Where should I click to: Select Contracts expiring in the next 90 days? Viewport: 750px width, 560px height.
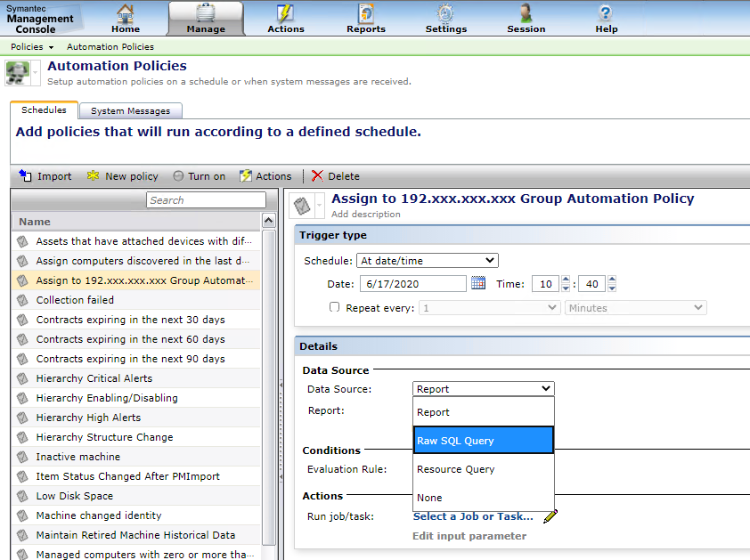[x=136, y=359]
